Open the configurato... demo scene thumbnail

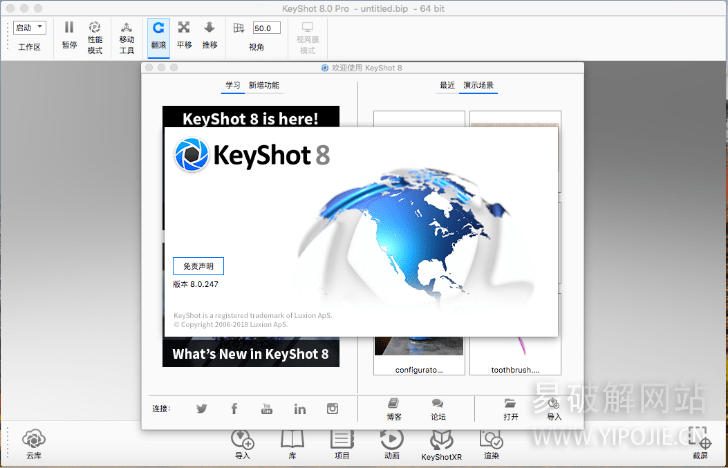[x=419, y=356]
